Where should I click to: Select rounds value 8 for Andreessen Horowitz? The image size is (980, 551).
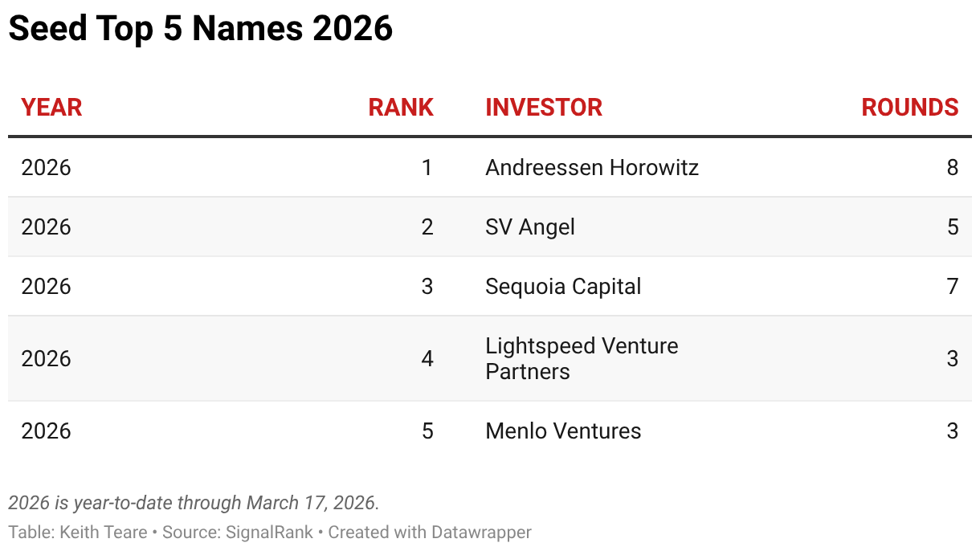coord(953,167)
